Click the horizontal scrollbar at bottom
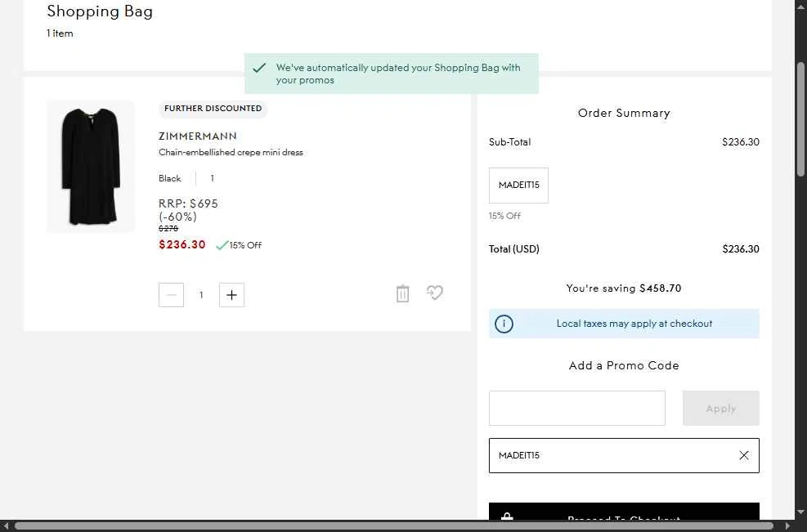 pos(394,525)
